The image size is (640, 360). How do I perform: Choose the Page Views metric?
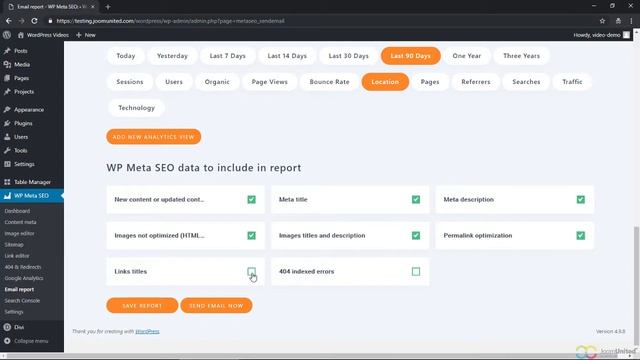click(269, 82)
